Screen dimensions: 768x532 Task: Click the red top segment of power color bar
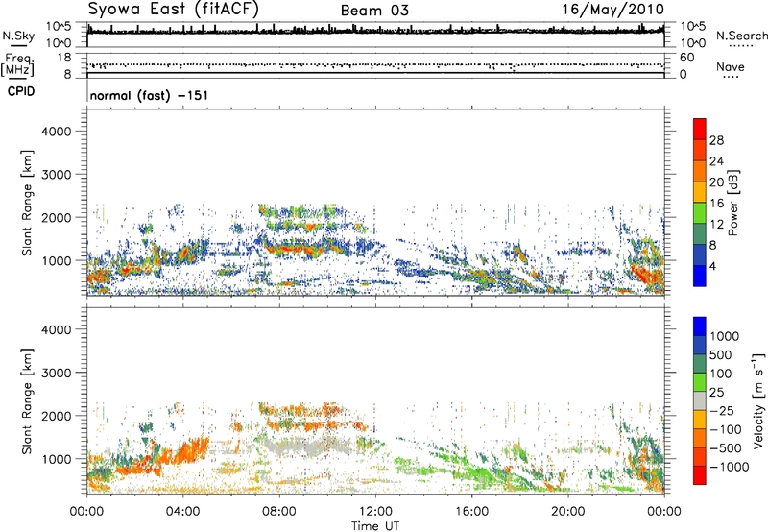pos(700,130)
